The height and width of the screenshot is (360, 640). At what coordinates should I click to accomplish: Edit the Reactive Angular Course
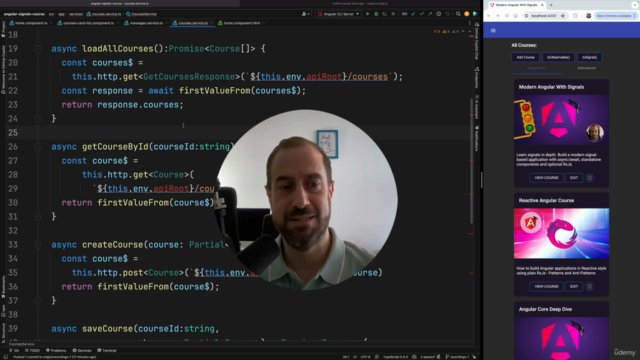coord(574,287)
